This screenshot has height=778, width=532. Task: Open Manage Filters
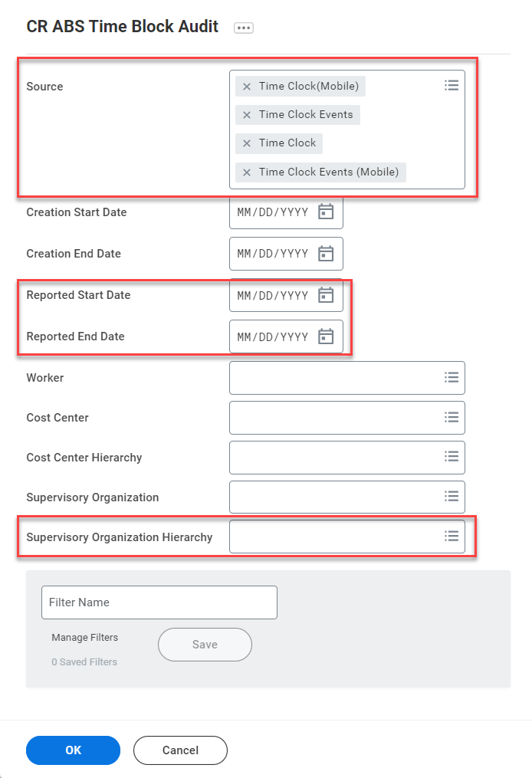click(x=84, y=637)
